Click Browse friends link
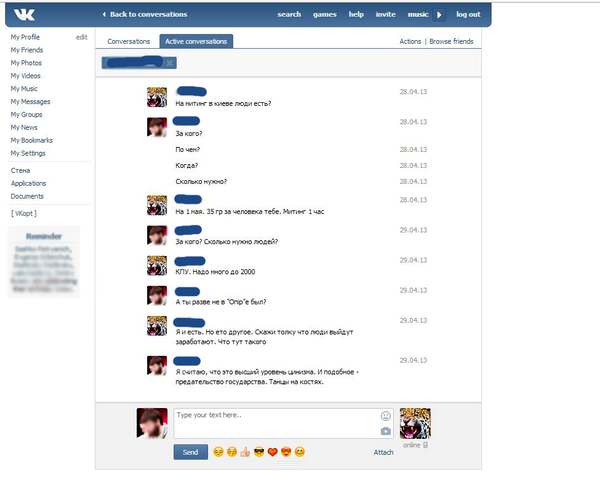600x482 pixels. (x=451, y=41)
